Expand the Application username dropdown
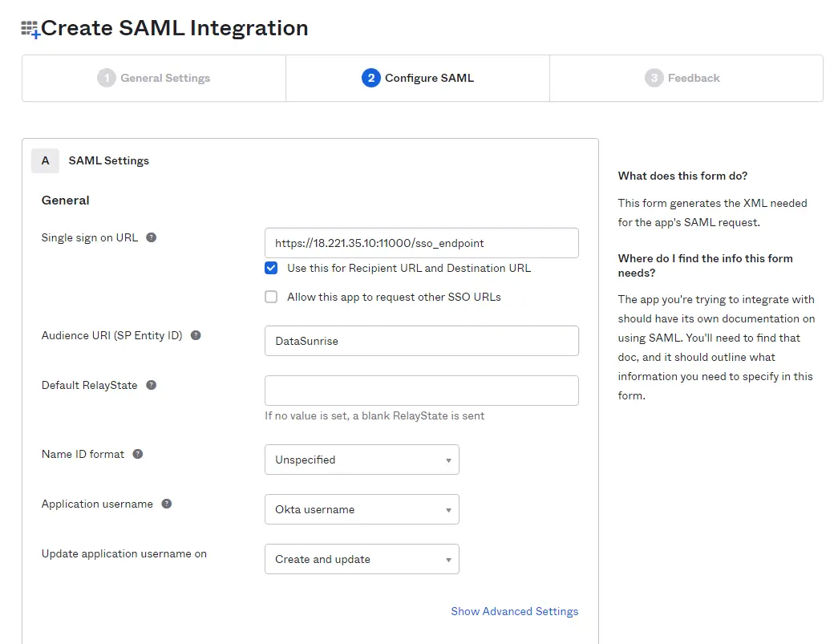 [x=362, y=509]
